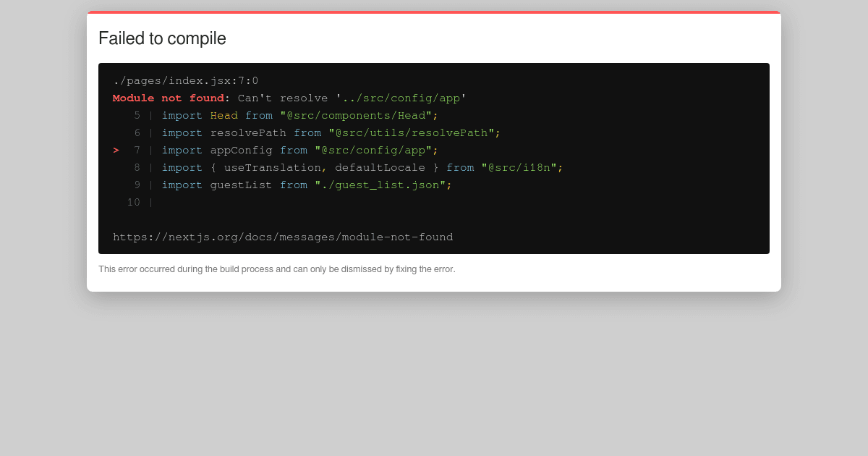
Task: Select the '@src/i18n' module path text
Action: click(521, 167)
